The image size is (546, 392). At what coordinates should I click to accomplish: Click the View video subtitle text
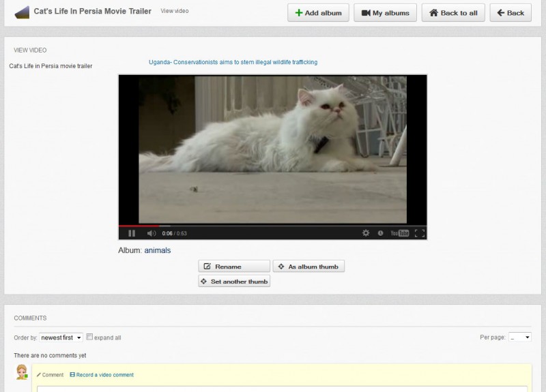[x=175, y=11]
